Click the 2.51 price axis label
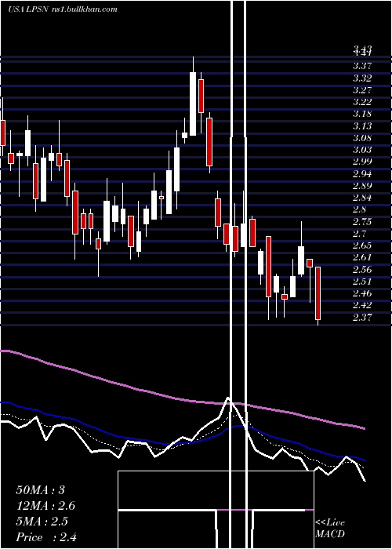 [x=362, y=282]
